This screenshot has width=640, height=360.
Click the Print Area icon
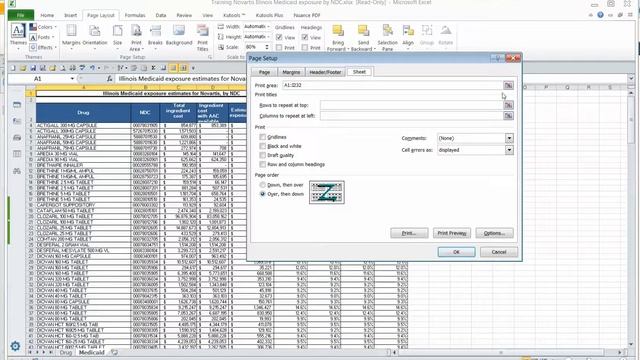coord(136,31)
